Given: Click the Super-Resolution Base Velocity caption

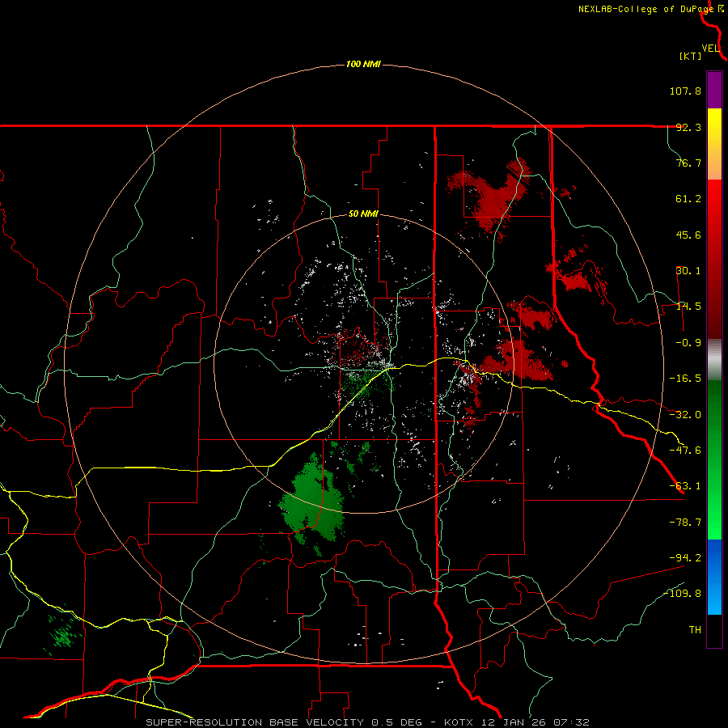Looking at the screenshot, I should coord(368,722).
